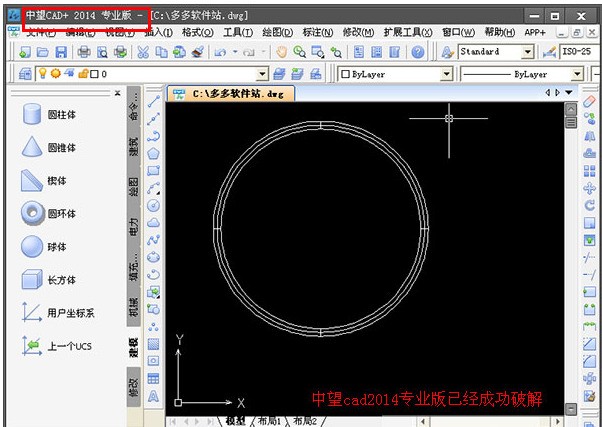Select the Revision Cloud tool

point(154,222)
